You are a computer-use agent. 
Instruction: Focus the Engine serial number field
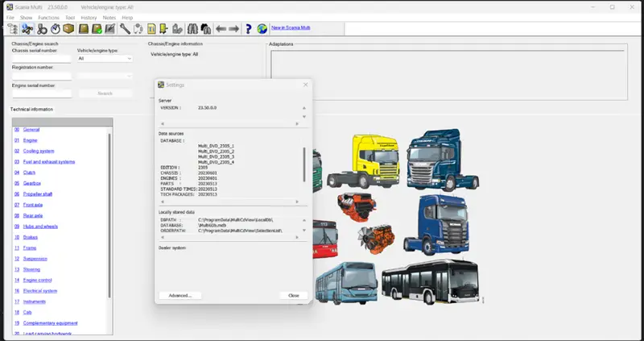click(x=42, y=94)
